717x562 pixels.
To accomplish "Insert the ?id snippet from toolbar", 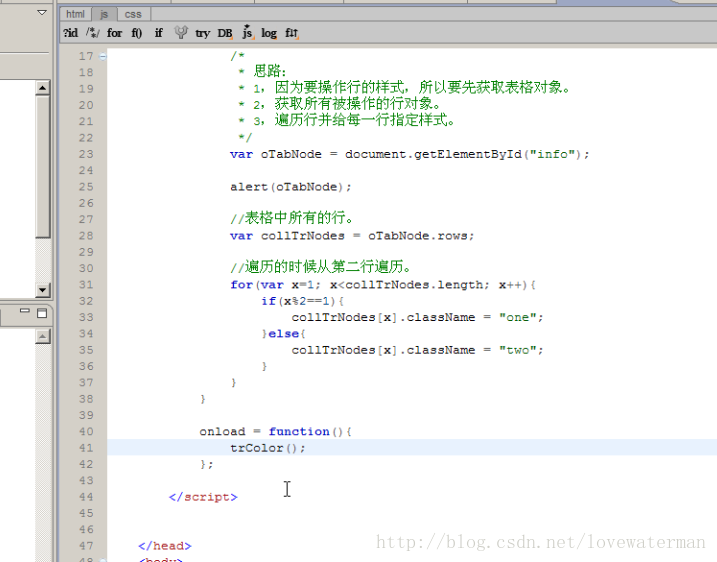I will pos(70,33).
